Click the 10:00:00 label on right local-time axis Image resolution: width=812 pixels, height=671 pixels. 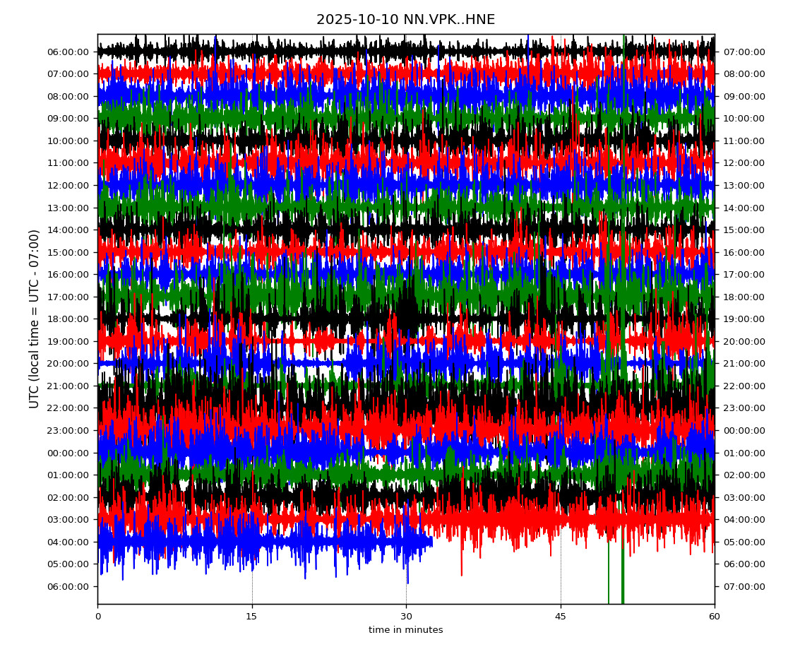(744, 118)
